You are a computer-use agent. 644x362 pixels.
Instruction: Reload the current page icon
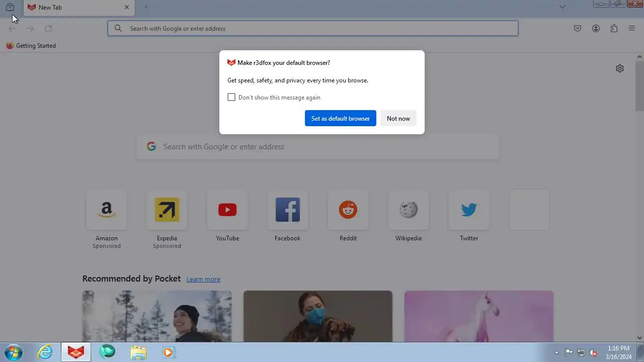[x=48, y=29]
